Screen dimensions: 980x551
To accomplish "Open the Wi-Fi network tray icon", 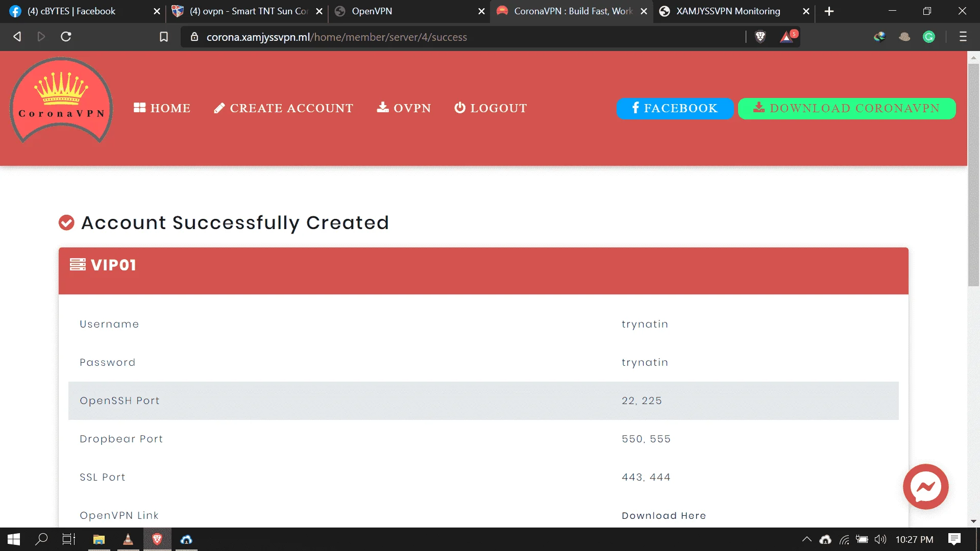I will [x=845, y=539].
